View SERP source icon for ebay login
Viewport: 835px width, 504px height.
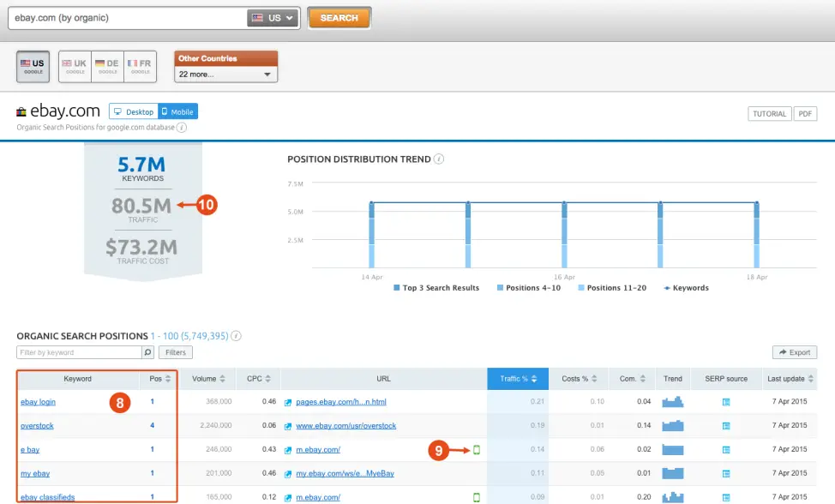(x=726, y=402)
